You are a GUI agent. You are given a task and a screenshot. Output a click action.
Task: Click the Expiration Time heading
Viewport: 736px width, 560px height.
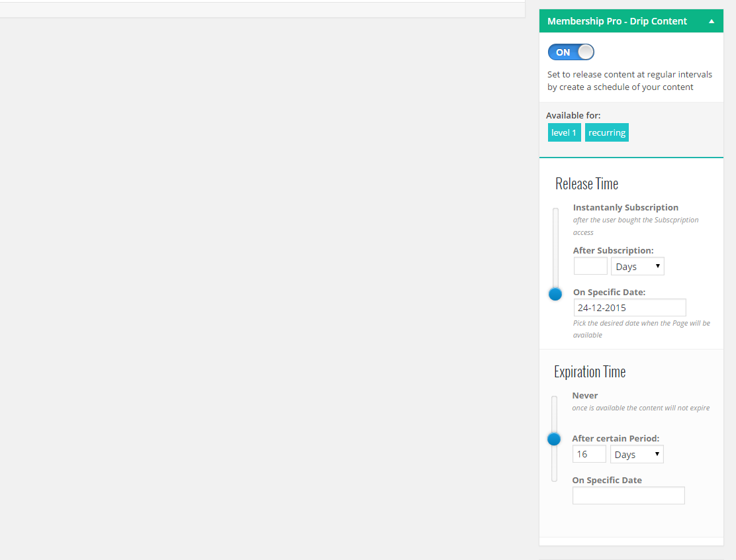coord(590,372)
